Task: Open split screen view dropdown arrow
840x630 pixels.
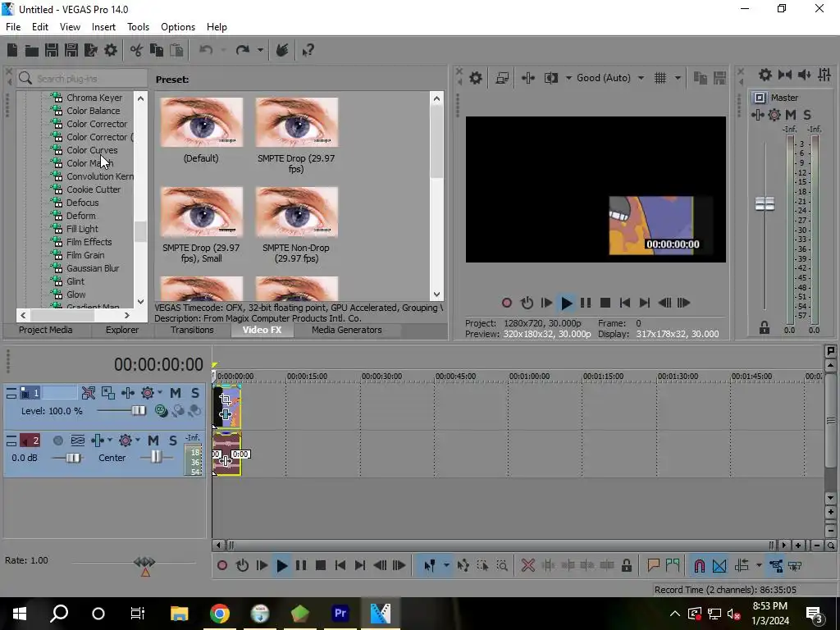Action: tap(568, 78)
